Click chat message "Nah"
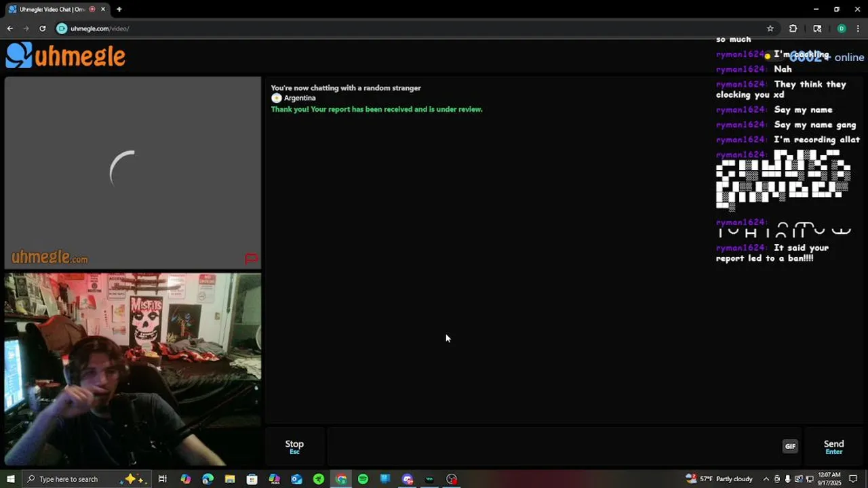The image size is (868, 488). [783, 69]
